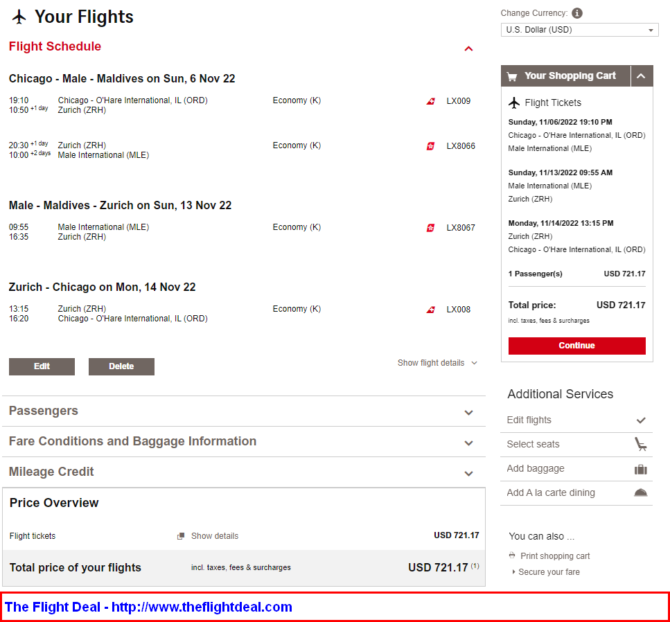Screen dimensions: 670x622
Task: Click the checkmark icon next to Edit flights
Action: 641,420
